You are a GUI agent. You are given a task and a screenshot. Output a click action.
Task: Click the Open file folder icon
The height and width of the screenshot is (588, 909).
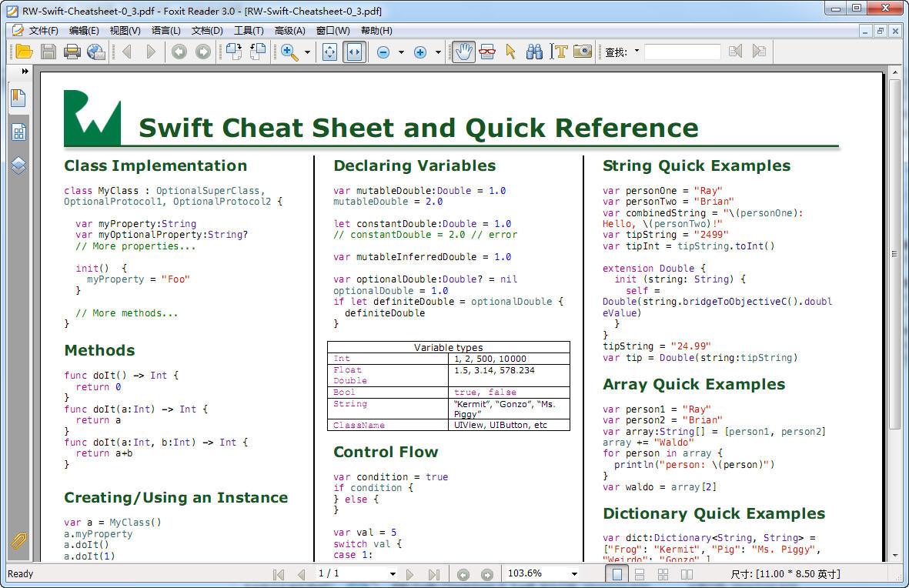tap(24, 52)
